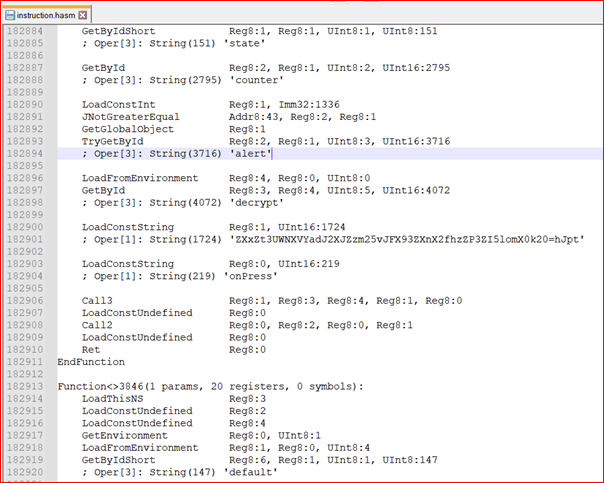This screenshot has height=483, width=604.
Task: Place cursor on the JNotGreaterEqual instruction
Action: click(x=131, y=117)
